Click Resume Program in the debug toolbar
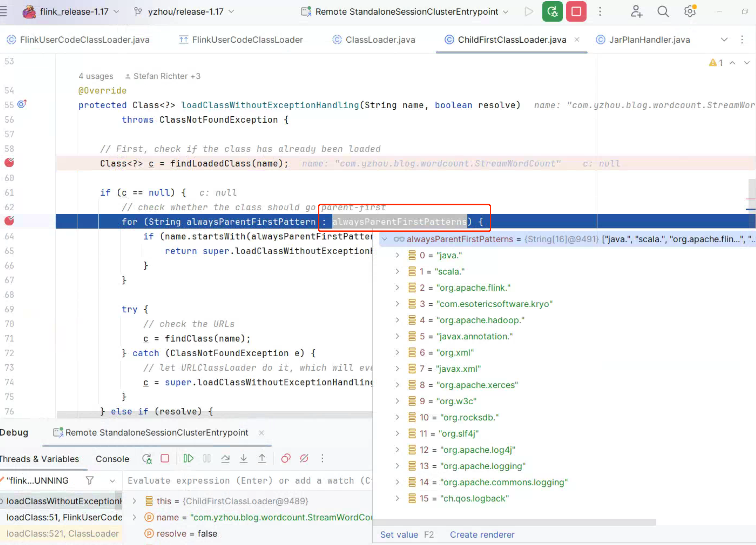756x545 pixels. point(188,459)
